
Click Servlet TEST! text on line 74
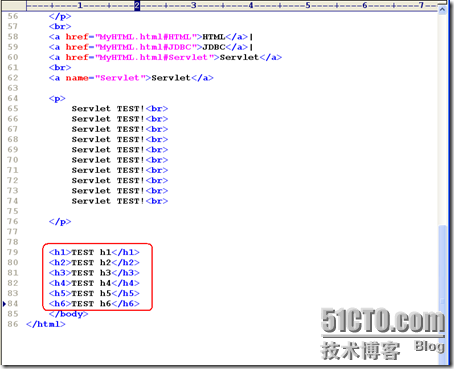[108, 201]
